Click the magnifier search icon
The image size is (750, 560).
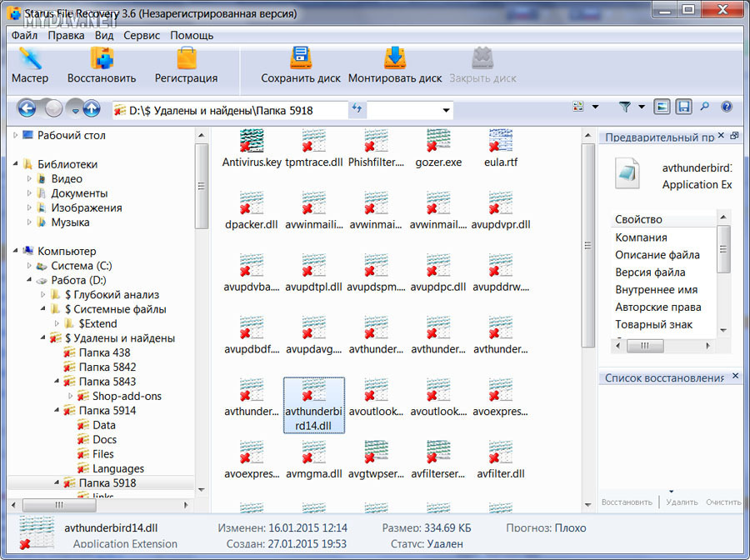705,107
